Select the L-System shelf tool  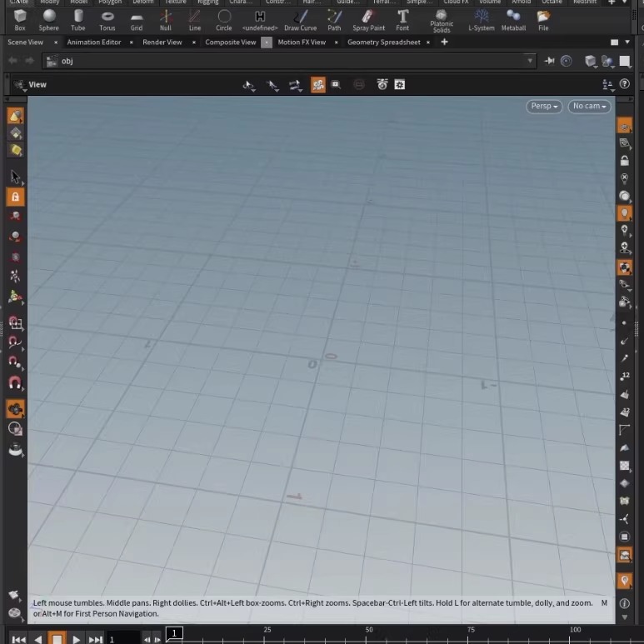(482, 21)
